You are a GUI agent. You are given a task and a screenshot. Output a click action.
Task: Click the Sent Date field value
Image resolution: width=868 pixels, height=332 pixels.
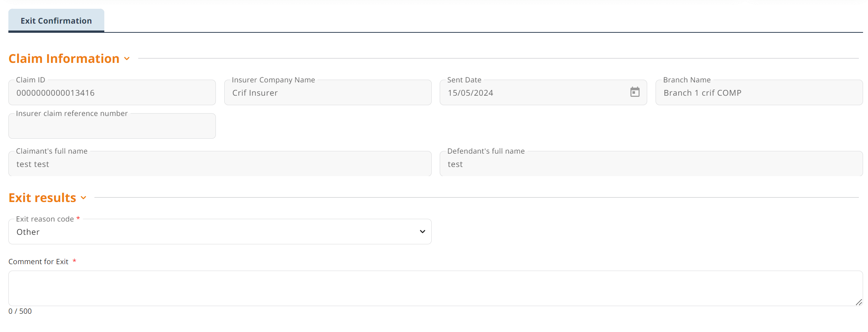click(470, 93)
